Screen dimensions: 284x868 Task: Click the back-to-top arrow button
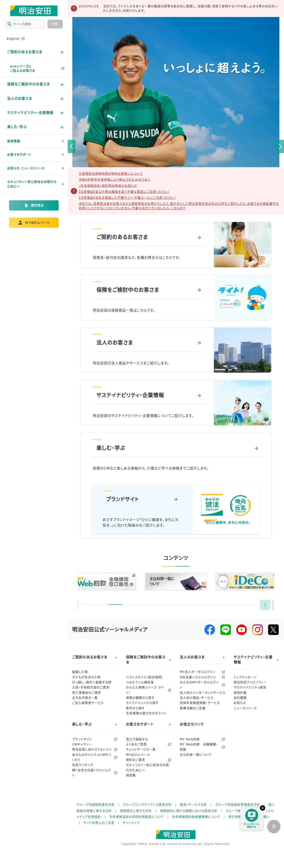pyautogui.click(x=274, y=826)
